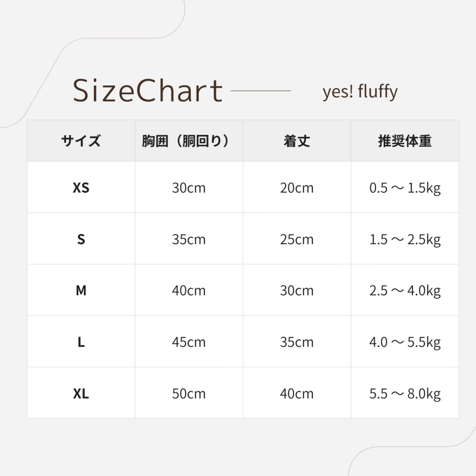
Task: Click the 25cm length value for S
Action: click(x=297, y=239)
